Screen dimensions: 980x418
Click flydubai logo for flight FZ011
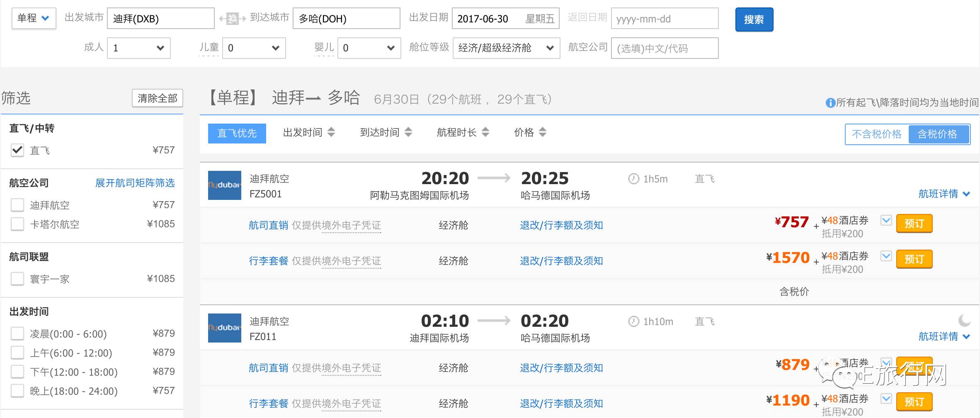[x=224, y=328]
